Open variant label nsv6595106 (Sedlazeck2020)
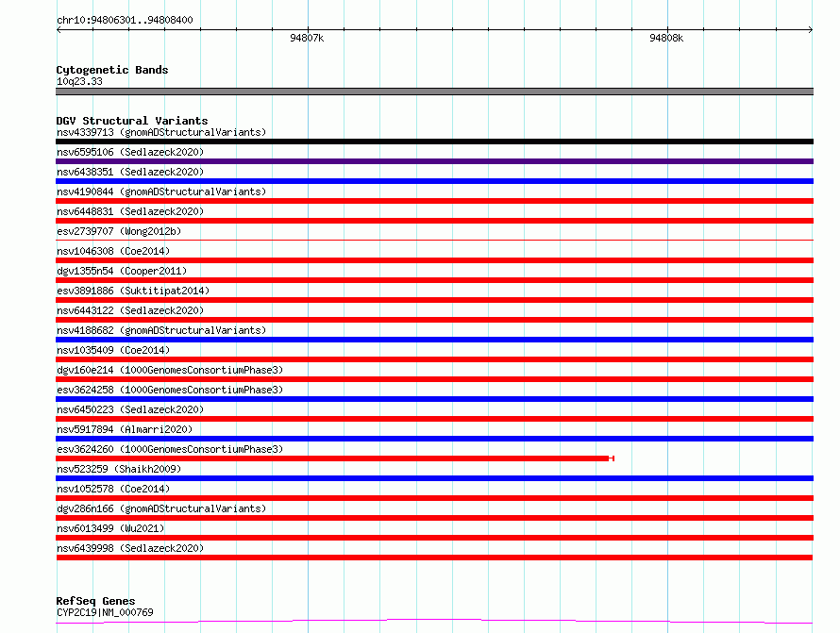The image size is (840, 633). click(x=130, y=152)
